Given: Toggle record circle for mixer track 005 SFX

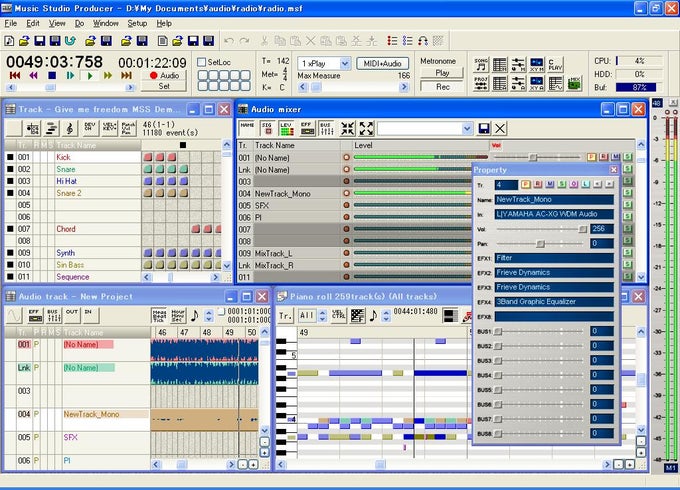Looking at the screenshot, I should [x=347, y=205].
